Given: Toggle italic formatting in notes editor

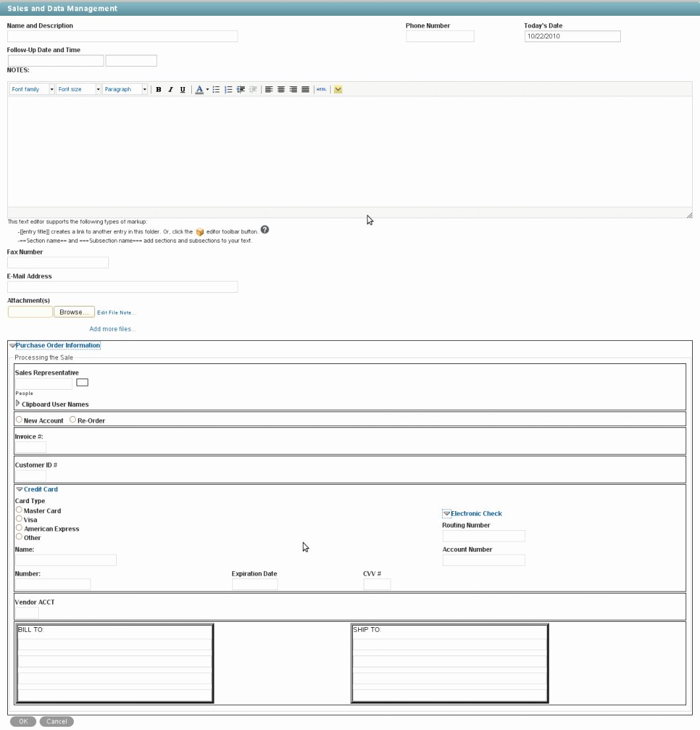Looking at the screenshot, I should pyautogui.click(x=170, y=90).
